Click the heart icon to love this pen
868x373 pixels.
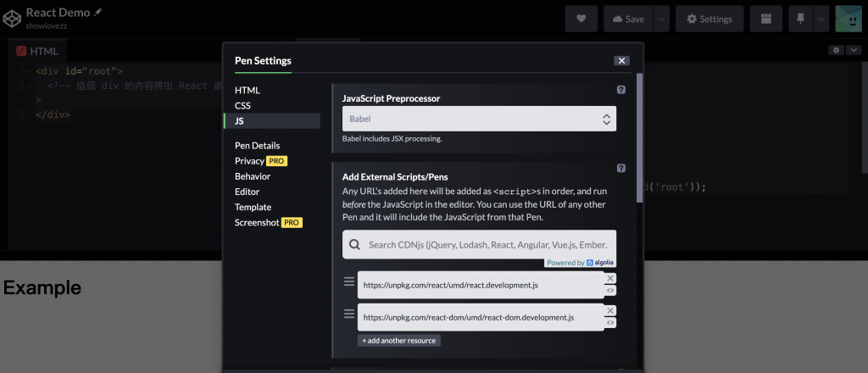point(581,19)
